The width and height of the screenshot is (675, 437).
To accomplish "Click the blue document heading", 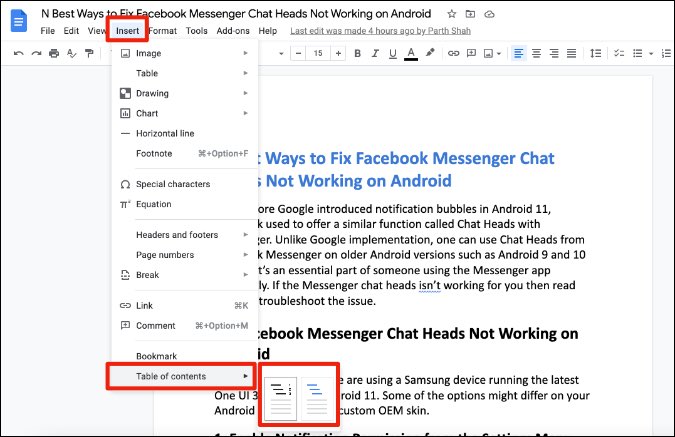I will click(x=405, y=170).
